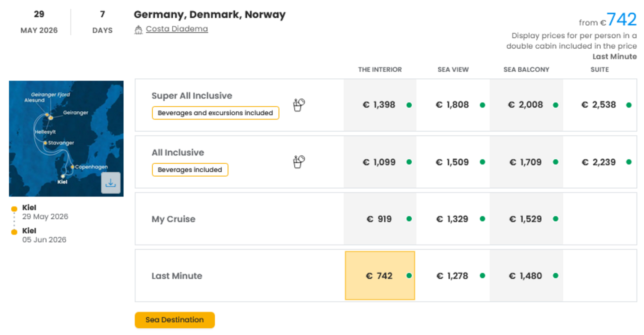Click the Super All Inclusive beverage icon
Viewport: 644px width, 335px height.
(299, 105)
